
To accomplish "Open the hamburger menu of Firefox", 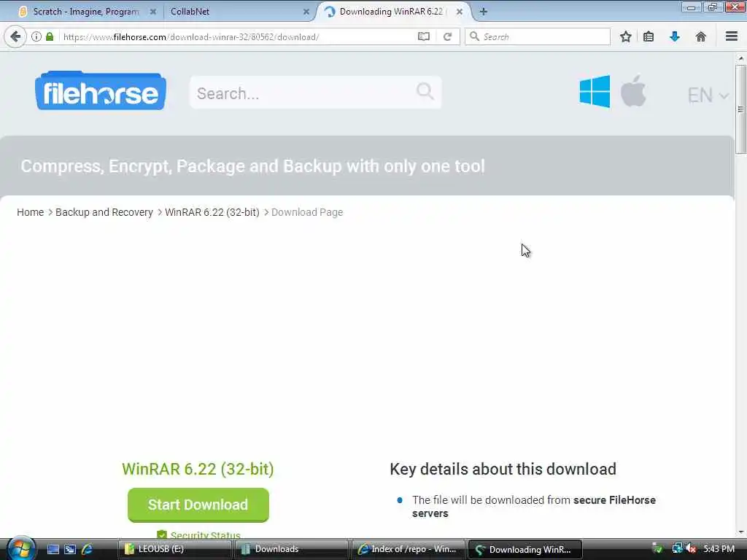I will click(x=732, y=36).
